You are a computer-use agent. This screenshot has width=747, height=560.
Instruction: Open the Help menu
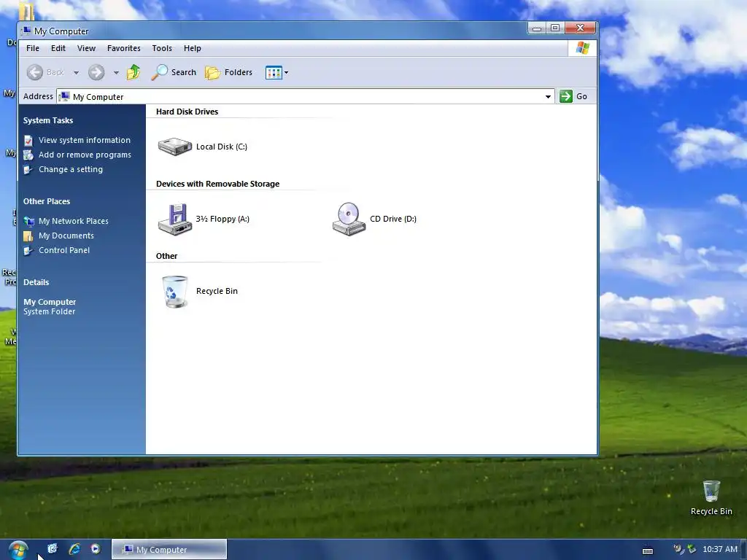[x=193, y=48]
